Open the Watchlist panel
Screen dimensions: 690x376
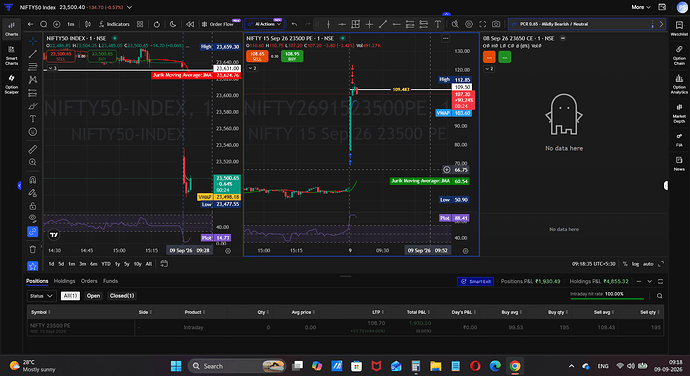679,28
